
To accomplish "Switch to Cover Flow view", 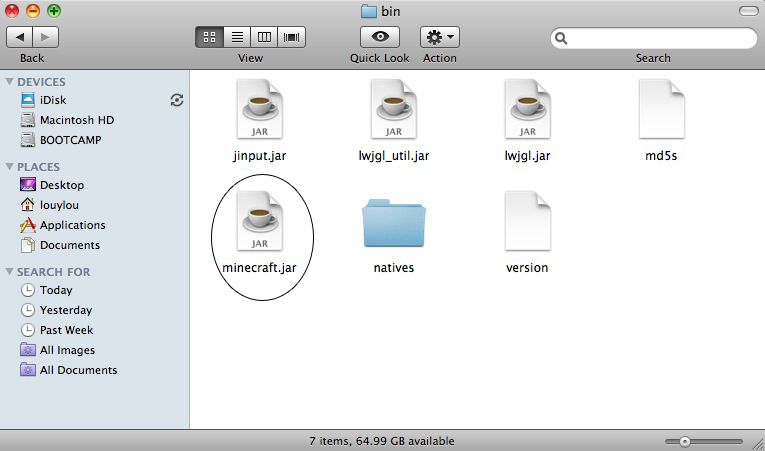I will pyautogui.click(x=292, y=37).
